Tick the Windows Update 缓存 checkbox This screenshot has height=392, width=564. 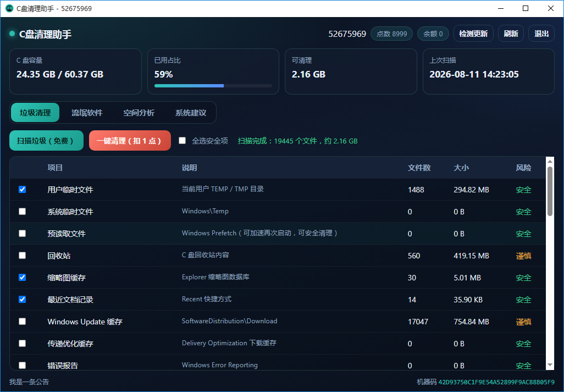coord(23,321)
